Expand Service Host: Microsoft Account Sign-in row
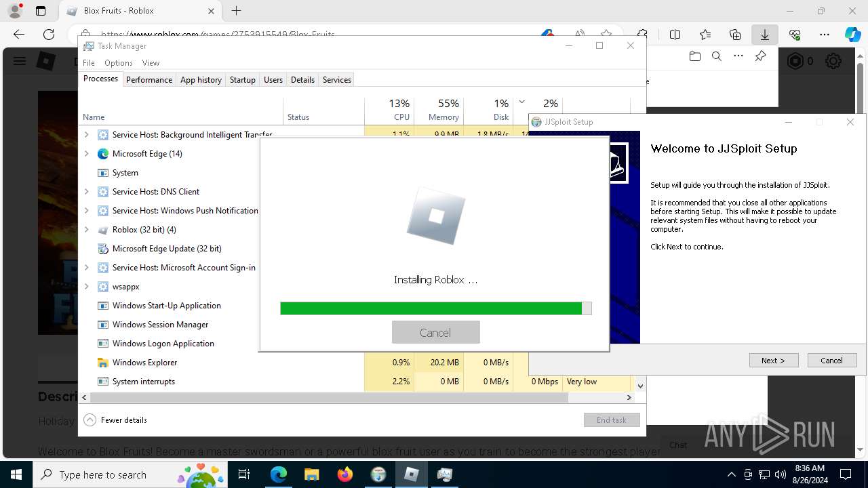Image resolution: width=868 pixels, height=488 pixels. (x=86, y=268)
